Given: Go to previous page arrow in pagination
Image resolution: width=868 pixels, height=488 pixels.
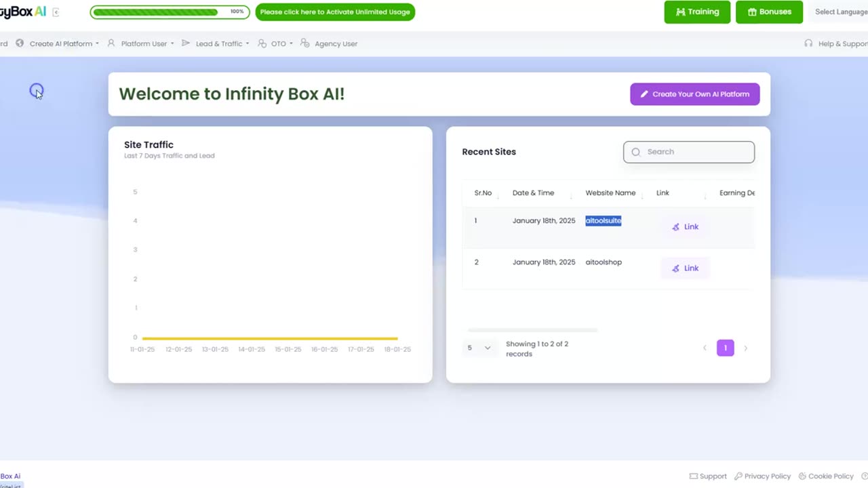Looking at the screenshot, I should click(705, 348).
